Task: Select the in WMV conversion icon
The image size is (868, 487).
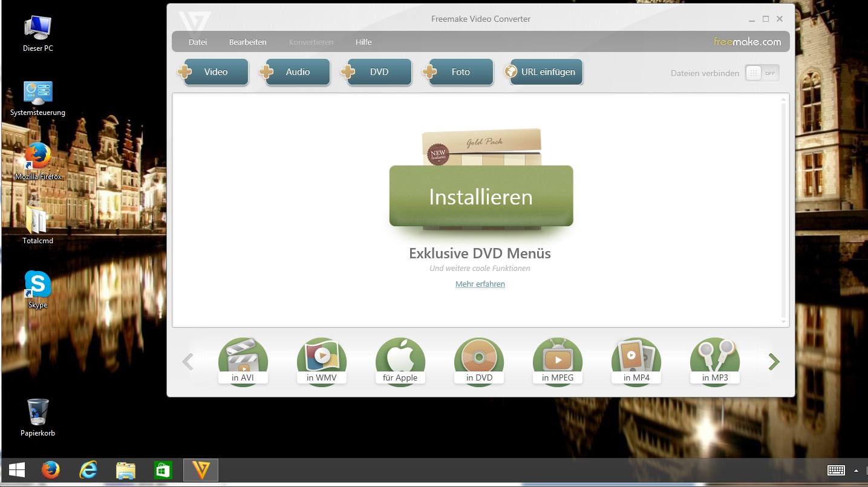Action: coord(322,362)
